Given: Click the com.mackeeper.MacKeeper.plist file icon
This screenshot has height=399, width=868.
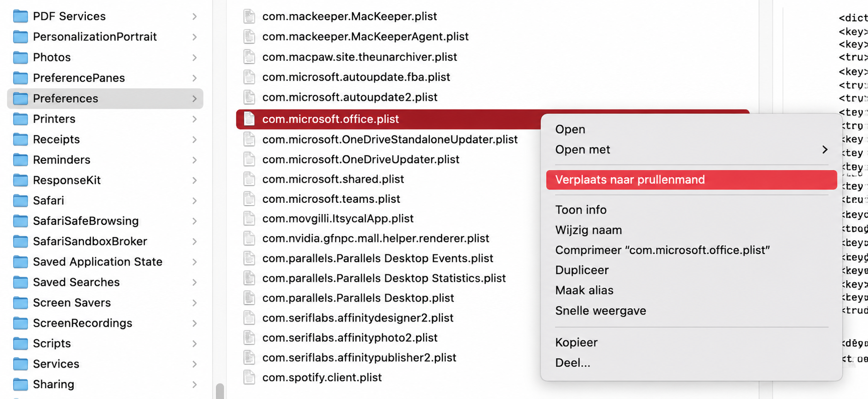Looking at the screenshot, I should tap(249, 16).
